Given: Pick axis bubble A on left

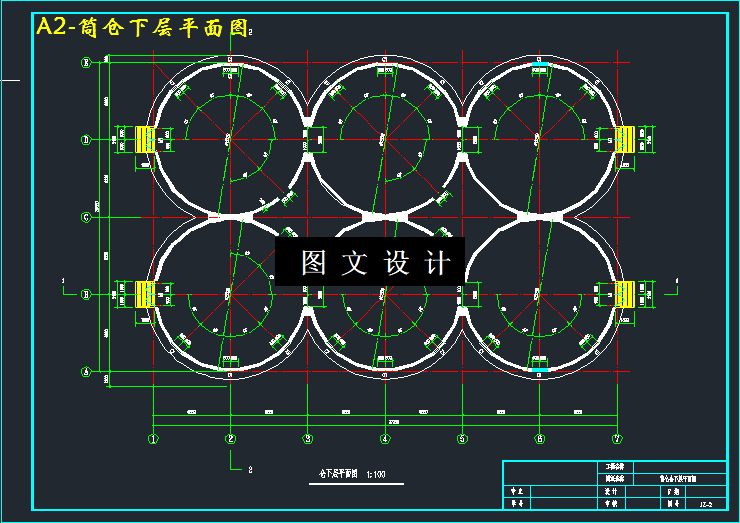Looking at the screenshot, I should (86, 372).
